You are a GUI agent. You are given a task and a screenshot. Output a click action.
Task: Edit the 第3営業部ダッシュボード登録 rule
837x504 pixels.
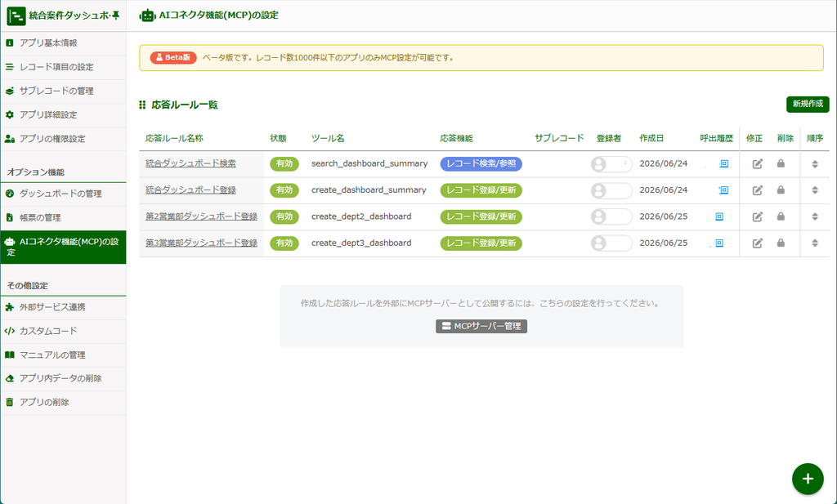tap(757, 243)
